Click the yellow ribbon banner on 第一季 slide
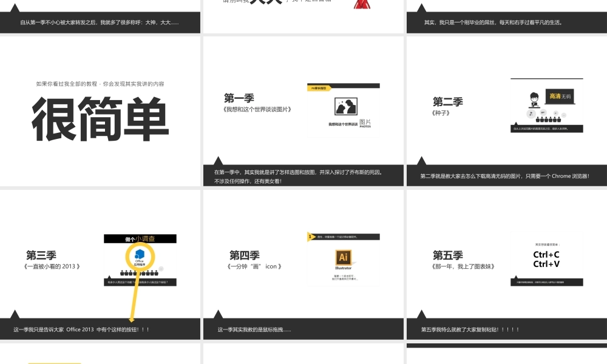The height and width of the screenshot is (364, 607). [319, 89]
